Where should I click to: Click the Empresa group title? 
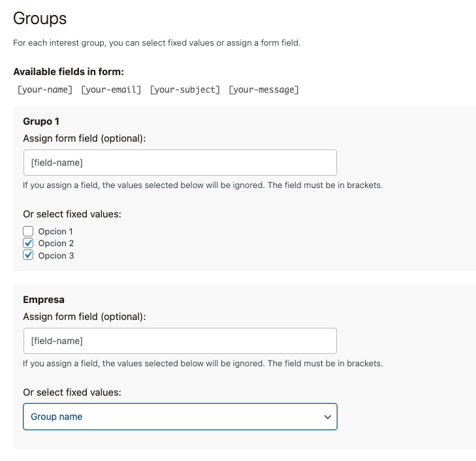43,300
